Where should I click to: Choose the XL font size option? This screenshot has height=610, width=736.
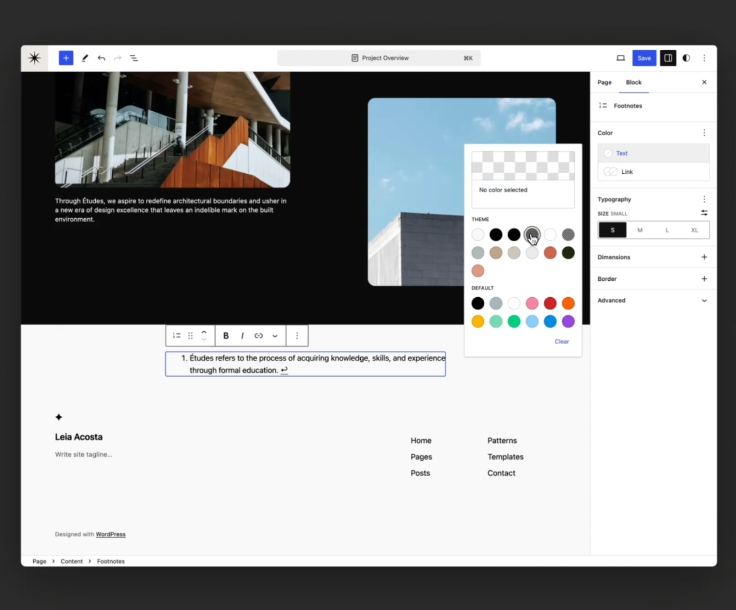pos(694,230)
